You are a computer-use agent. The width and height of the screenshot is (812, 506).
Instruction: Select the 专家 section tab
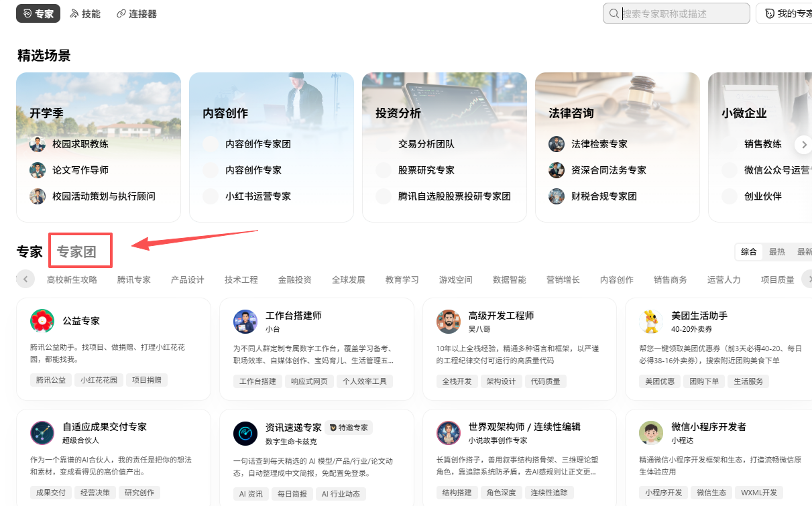click(x=30, y=252)
